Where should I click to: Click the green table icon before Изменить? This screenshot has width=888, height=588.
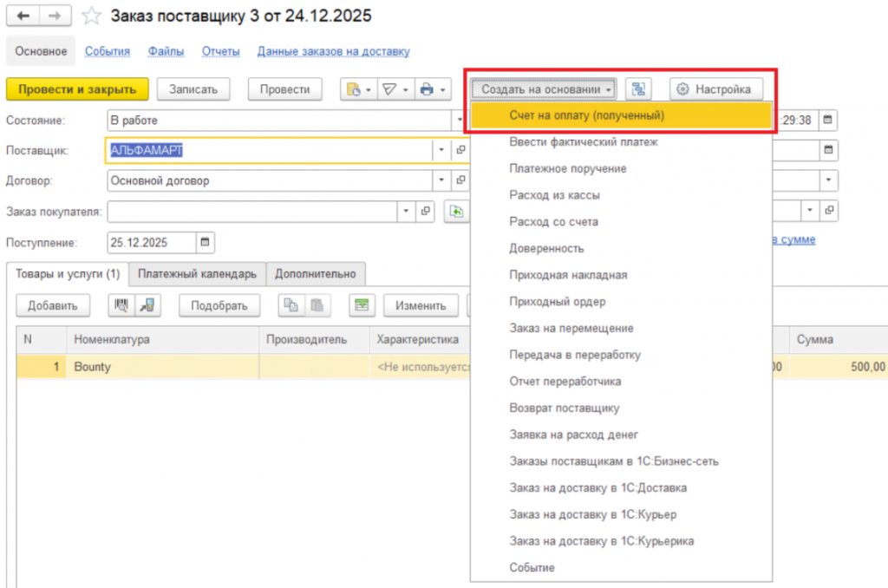[362, 305]
